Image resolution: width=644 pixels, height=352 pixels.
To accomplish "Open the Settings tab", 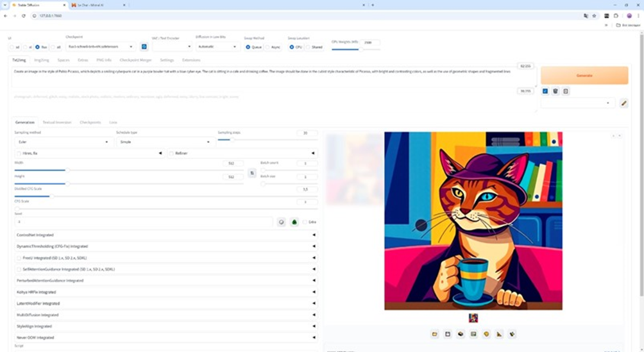I will click(x=167, y=60).
